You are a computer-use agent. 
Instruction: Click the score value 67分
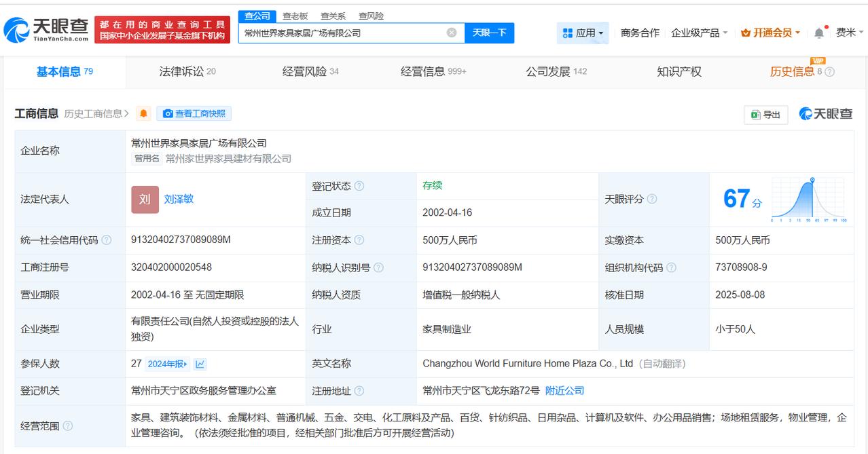pos(742,199)
